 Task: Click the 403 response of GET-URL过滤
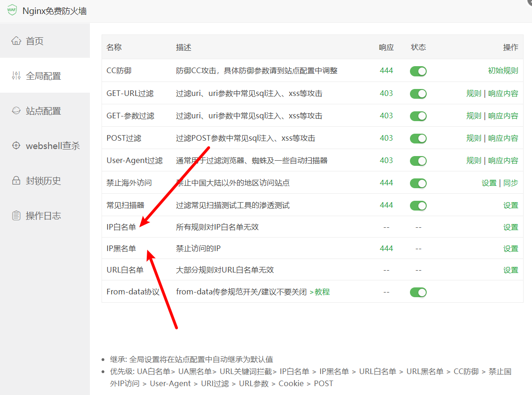[x=386, y=93]
